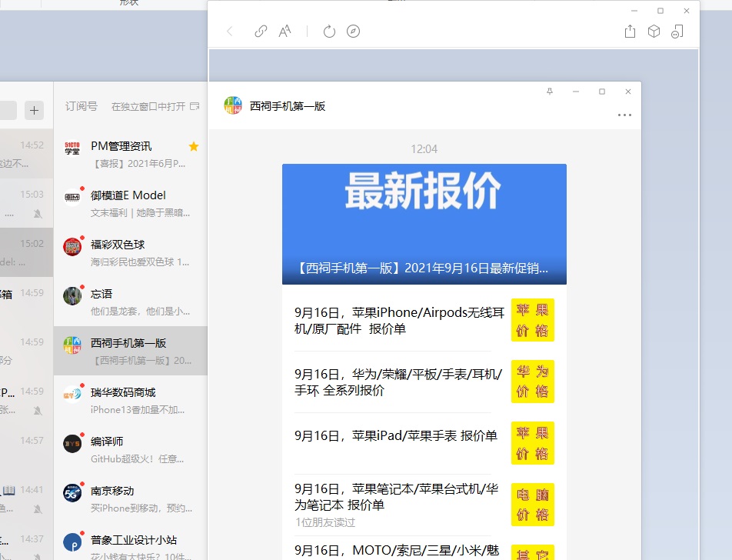The image size is (732, 560).
Task: Click the 忘语 avatar
Action: tap(72, 295)
